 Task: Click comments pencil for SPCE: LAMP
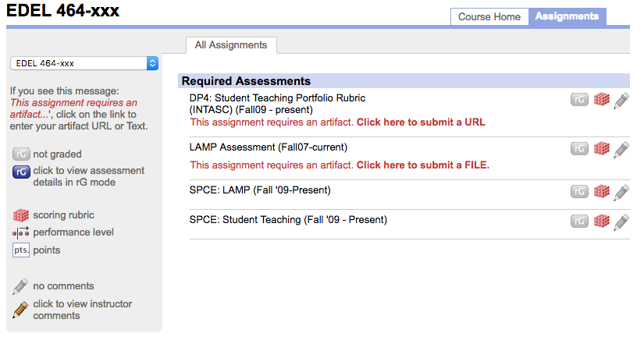point(621,191)
